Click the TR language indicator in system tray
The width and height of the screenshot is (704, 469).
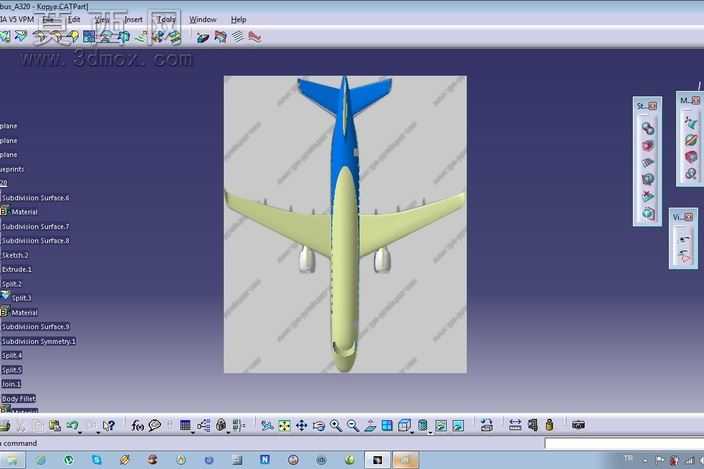(628, 458)
